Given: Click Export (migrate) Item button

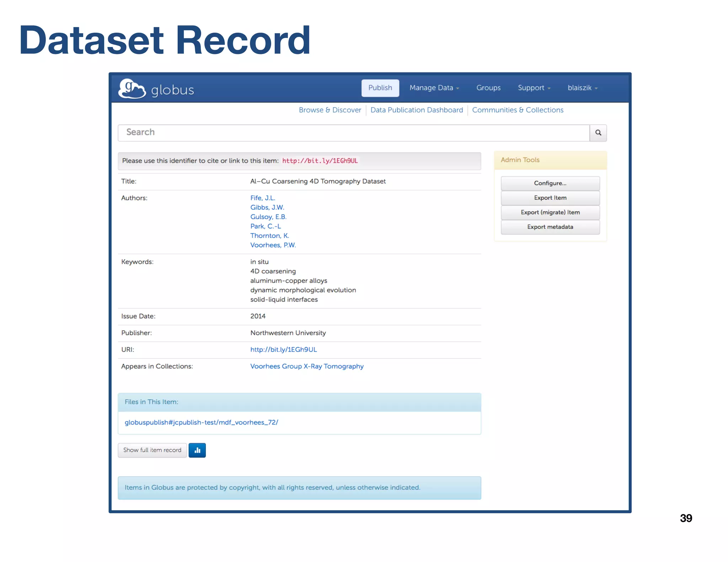Looking at the screenshot, I should tap(550, 212).
